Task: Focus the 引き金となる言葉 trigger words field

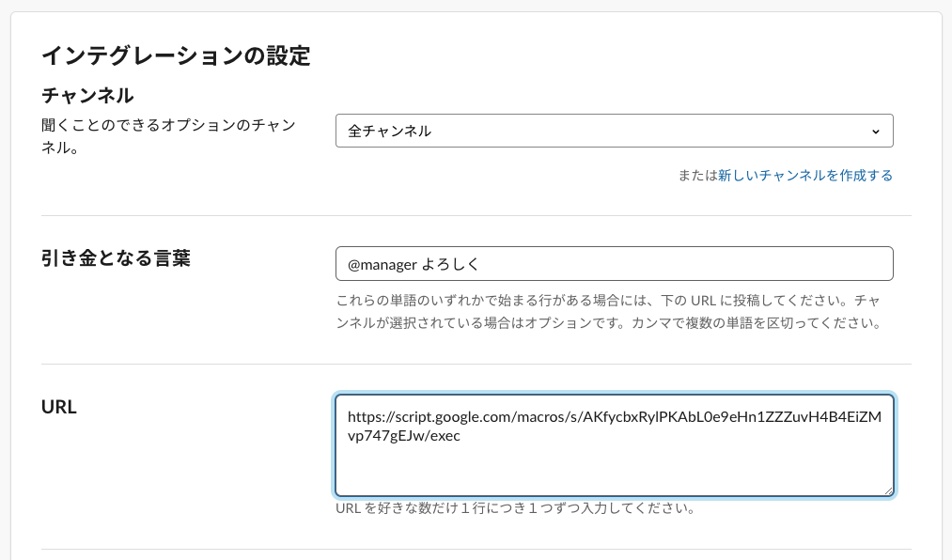Action: 614,263
